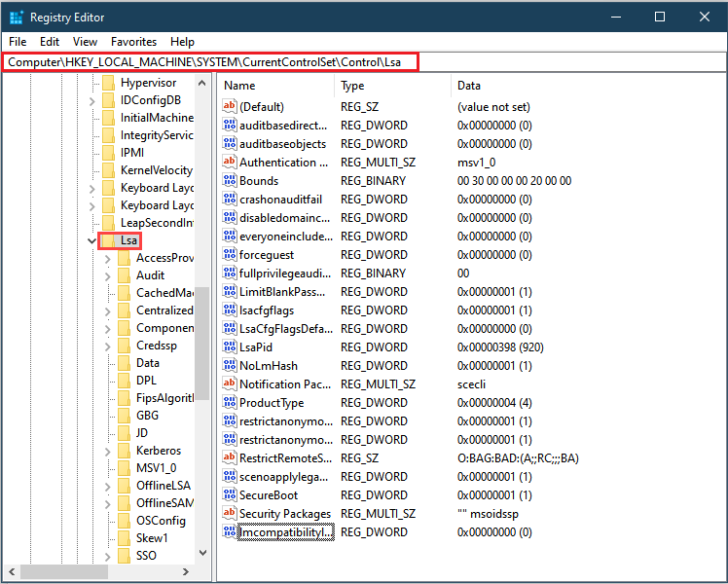Select the RestrictRemoteS string icon

pyautogui.click(x=230, y=458)
